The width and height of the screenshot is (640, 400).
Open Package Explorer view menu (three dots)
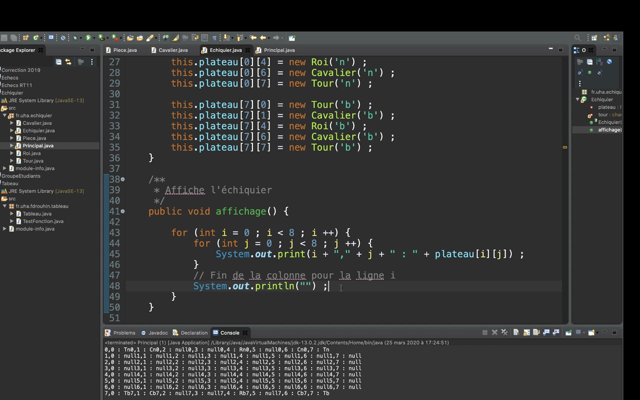(x=92, y=62)
